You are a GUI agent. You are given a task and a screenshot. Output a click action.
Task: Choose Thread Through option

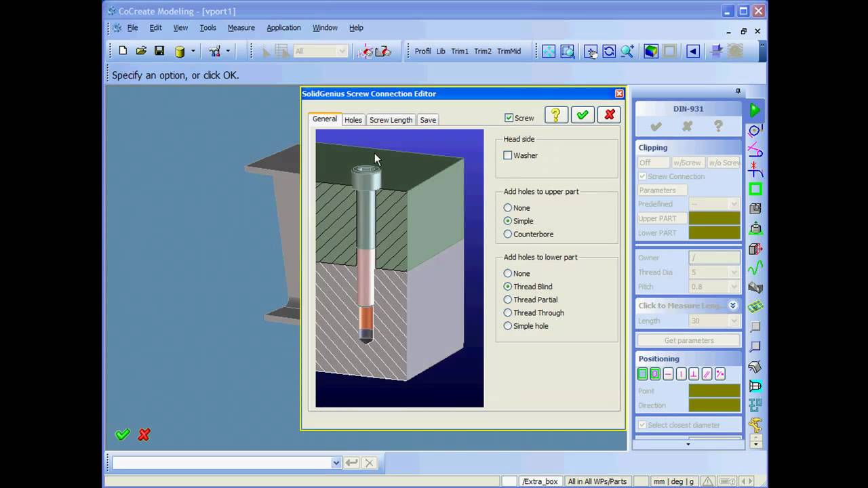(x=507, y=313)
